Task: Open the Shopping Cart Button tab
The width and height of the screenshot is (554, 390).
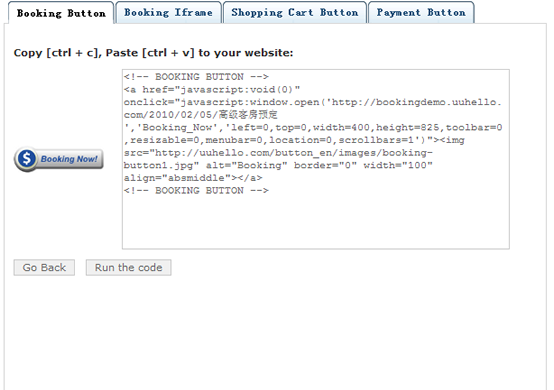Action: point(295,13)
